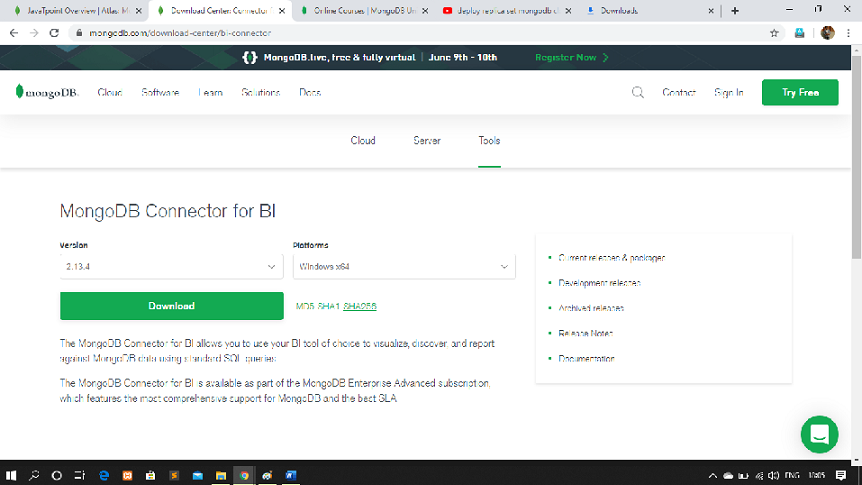The height and width of the screenshot is (485, 862).
Task: Open Cortana circle in taskbar
Action: pyautogui.click(x=57, y=475)
